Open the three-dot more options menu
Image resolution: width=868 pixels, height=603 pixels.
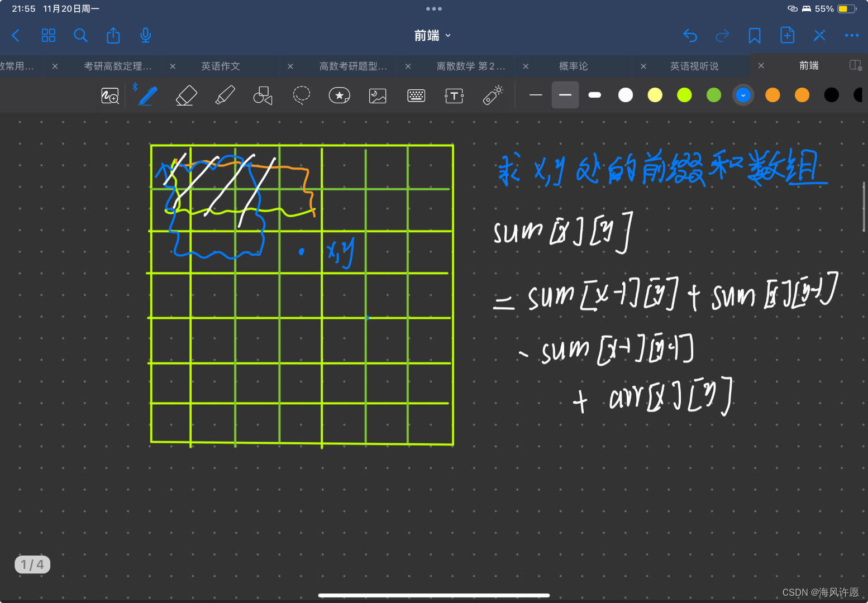tap(852, 36)
